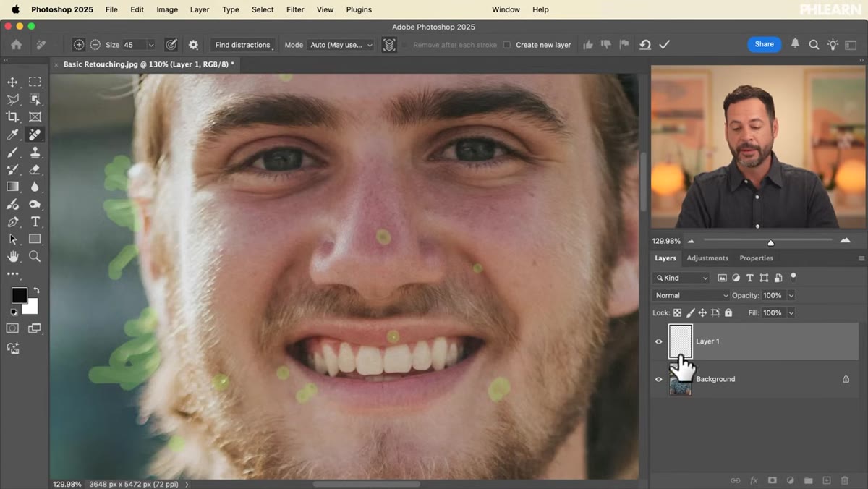Click the blue Share button

click(x=764, y=44)
